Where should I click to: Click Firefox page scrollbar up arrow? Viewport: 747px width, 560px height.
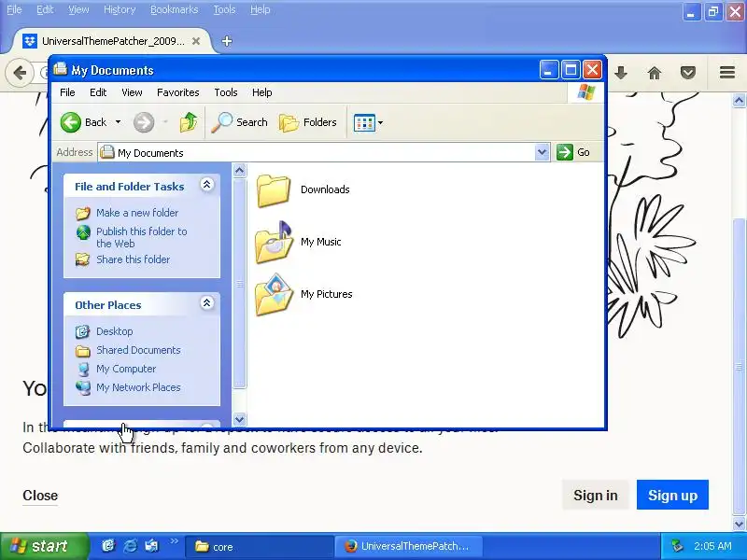pyautogui.click(x=739, y=101)
